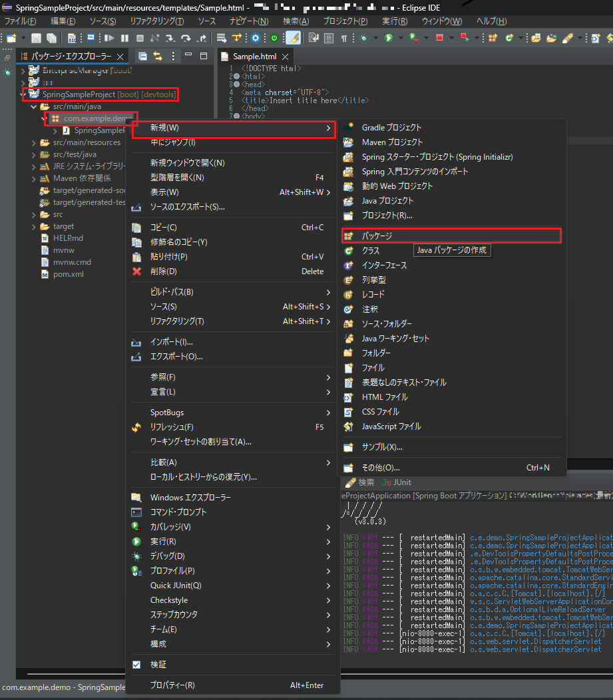Open the New wizard dropdown arrow
This screenshot has height=700, width=613.
tap(23, 39)
